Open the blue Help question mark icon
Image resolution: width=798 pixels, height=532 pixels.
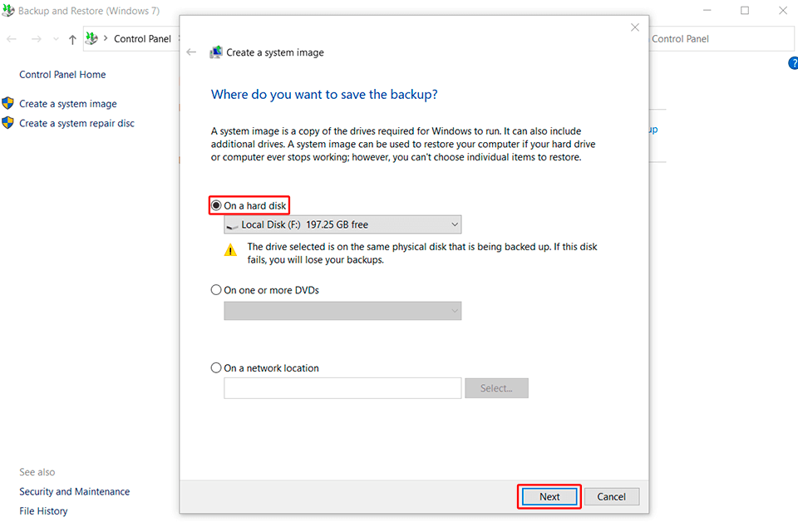click(793, 63)
